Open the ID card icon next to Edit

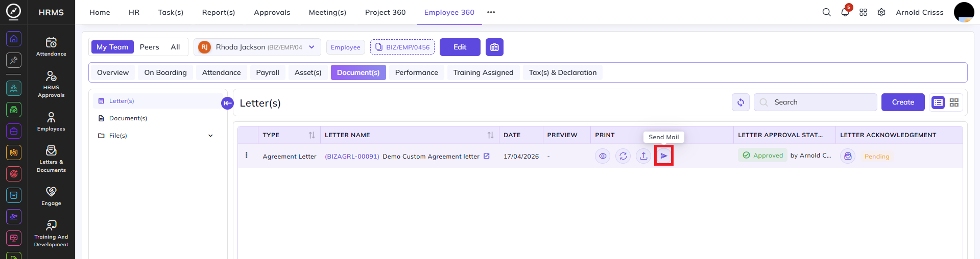pyautogui.click(x=494, y=47)
